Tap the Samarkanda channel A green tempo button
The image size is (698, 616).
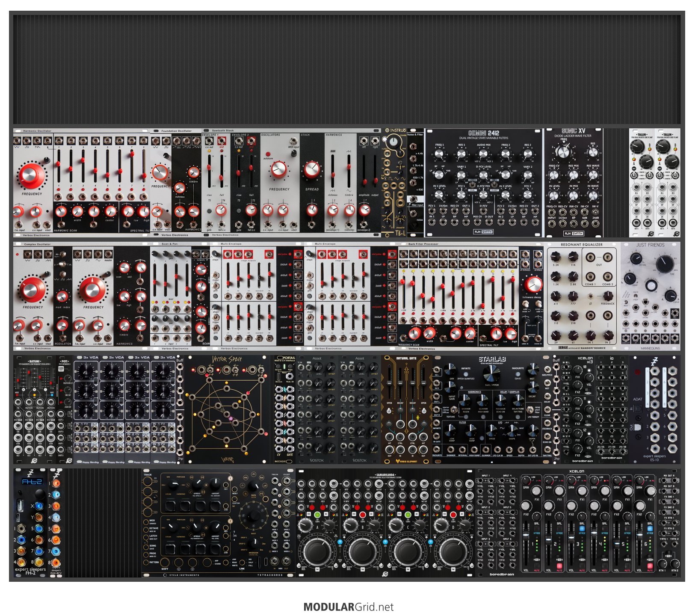pyautogui.click(x=317, y=514)
